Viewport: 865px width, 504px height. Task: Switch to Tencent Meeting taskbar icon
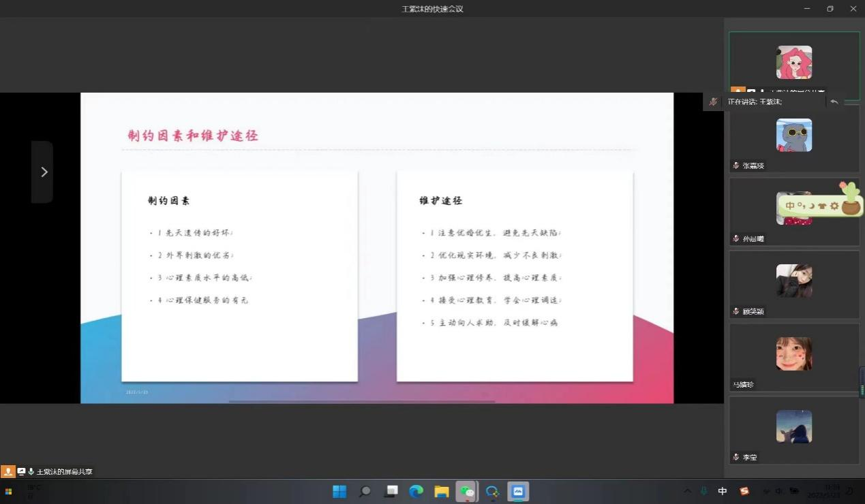[518, 491]
